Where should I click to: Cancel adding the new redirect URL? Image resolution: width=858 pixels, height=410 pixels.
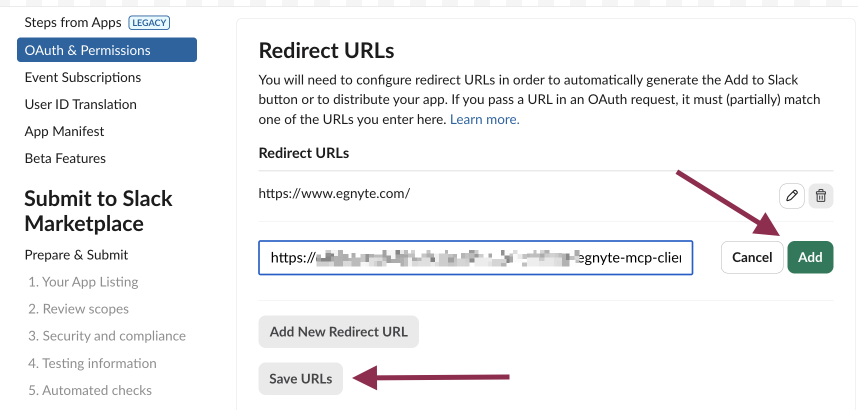click(x=752, y=257)
